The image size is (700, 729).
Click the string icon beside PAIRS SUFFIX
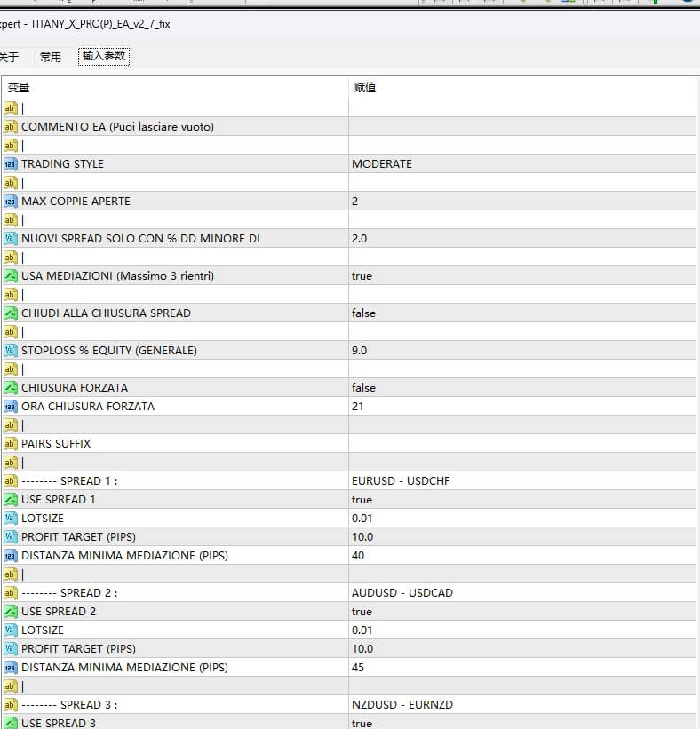[11, 444]
